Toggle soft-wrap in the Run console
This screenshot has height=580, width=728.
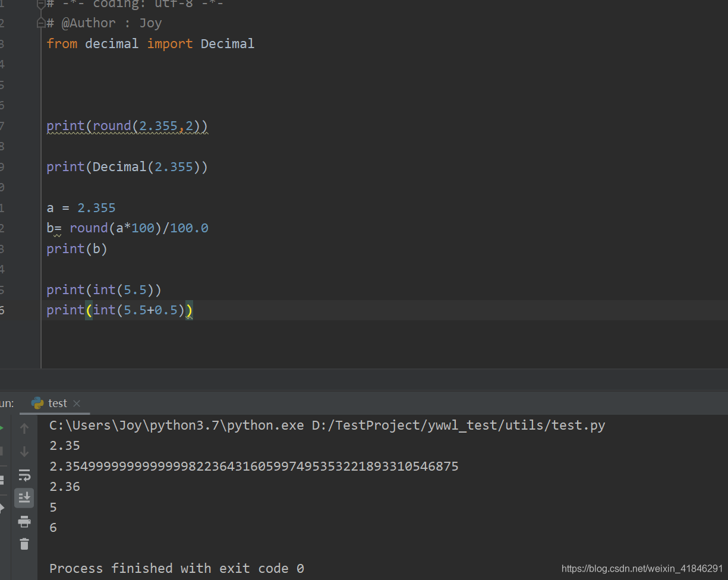24,475
